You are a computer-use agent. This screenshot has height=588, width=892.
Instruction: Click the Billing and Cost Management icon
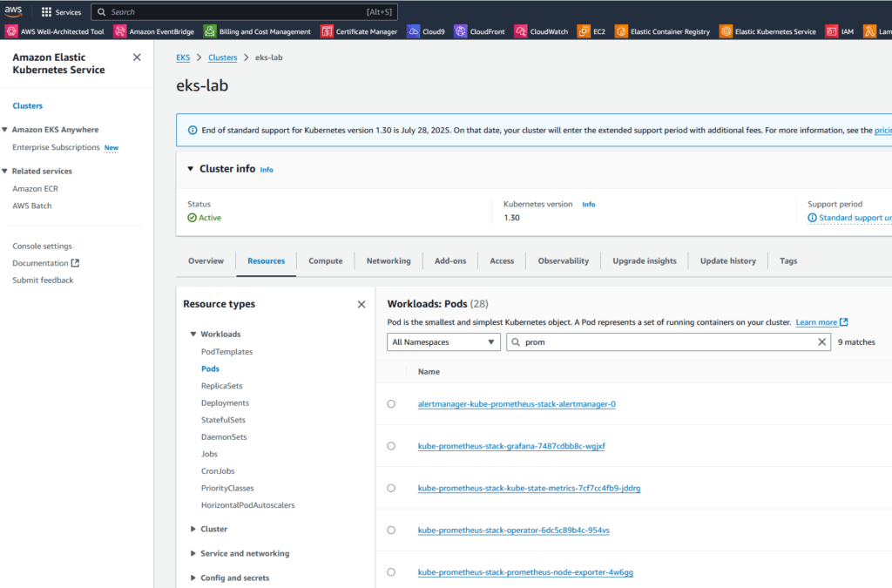[210, 31]
